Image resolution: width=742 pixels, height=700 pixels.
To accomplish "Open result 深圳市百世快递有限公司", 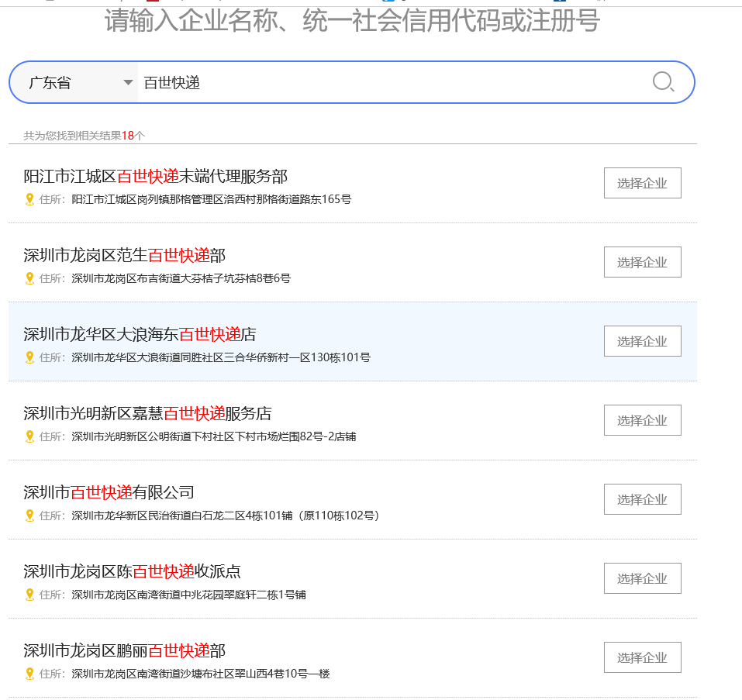I will [109, 492].
